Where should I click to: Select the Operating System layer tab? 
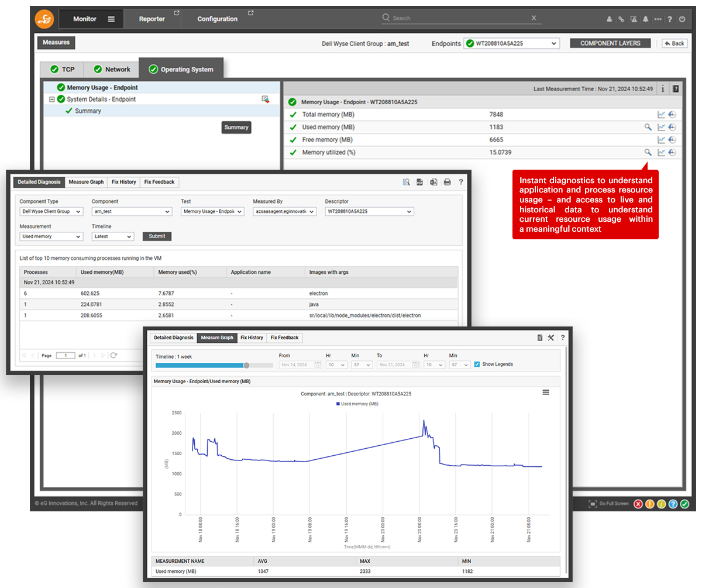pos(181,69)
